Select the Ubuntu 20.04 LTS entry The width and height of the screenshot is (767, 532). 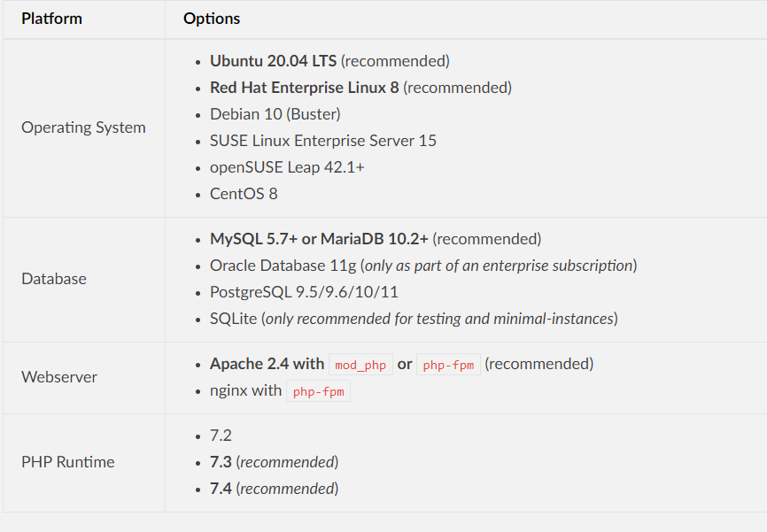coord(273,61)
